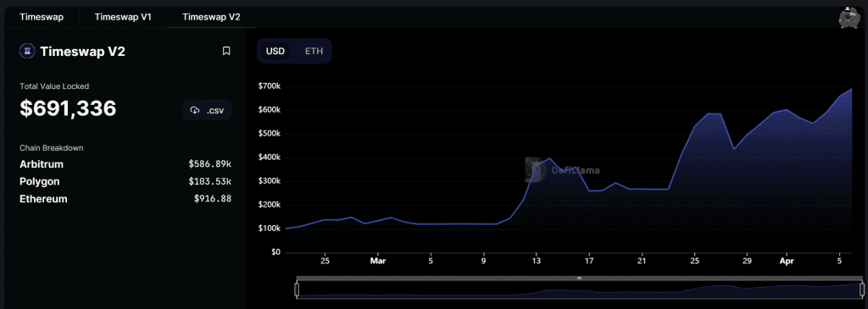Image resolution: width=868 pixels, height=309 pixels.
Task: Open the Timeswap V1 tab
Action: pyautogui.click(x=123, y=17)
